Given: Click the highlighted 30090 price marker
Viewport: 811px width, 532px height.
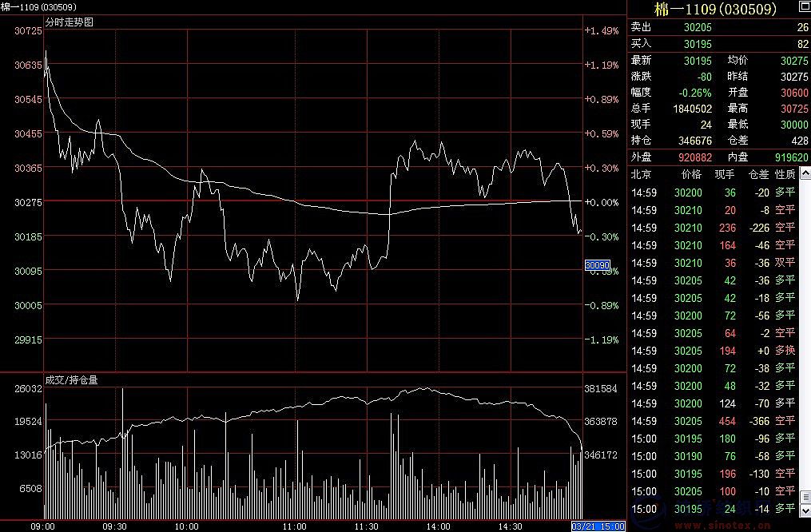Looking at the screenshot, I should [x=597, y=265].
